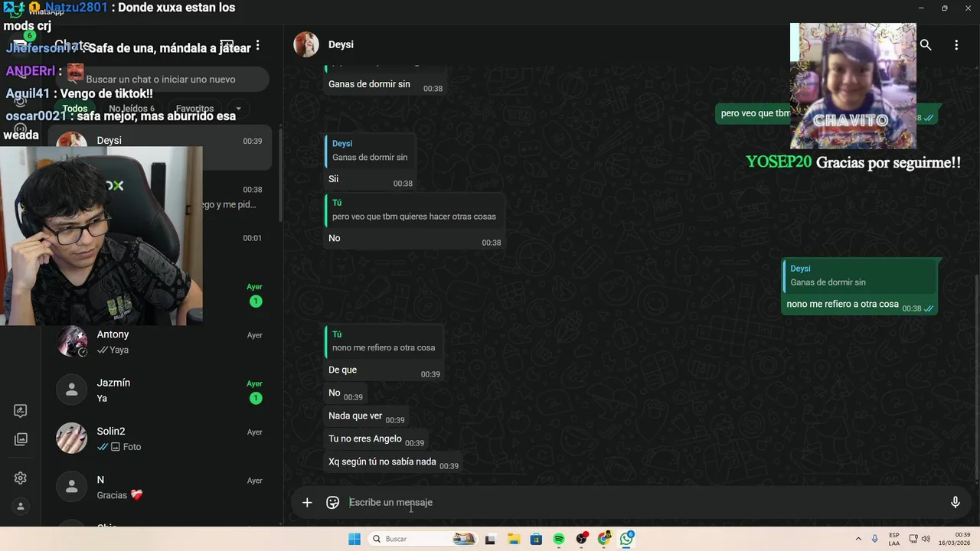This screenshot has width=980, height=551.
Task: Select the Todos filter tab
Action: (x=75, y=109)
